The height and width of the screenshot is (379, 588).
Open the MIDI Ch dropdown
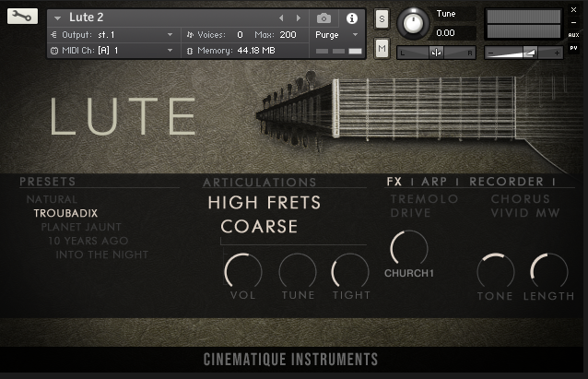pos(170,51)
